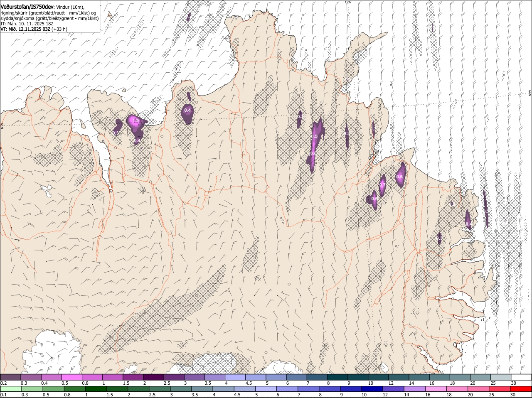Select the 0.4 swatch in the snow legend row
The image size is (532, 398).
point(51,377)
